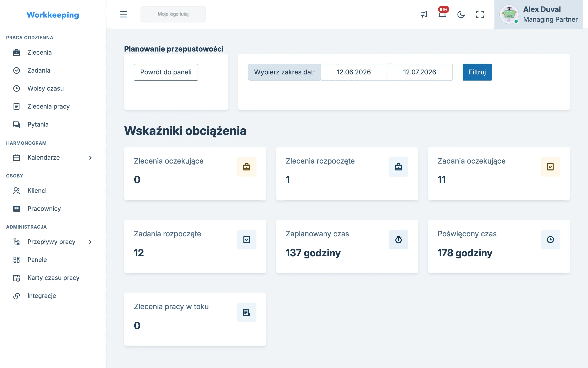588x368 pixels.
Task: Click stopwatch icon on Zaplanowany czas card
Action: click(x=399, y=239)
